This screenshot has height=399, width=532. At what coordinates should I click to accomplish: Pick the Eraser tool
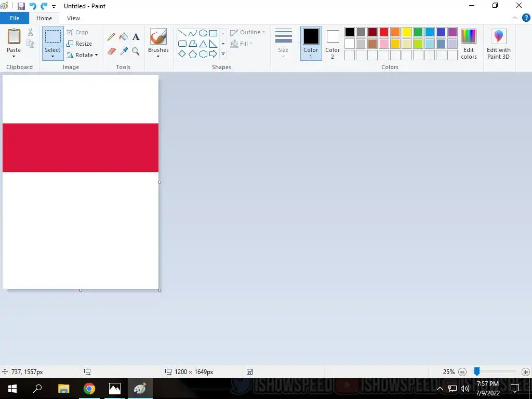point(111,51)
